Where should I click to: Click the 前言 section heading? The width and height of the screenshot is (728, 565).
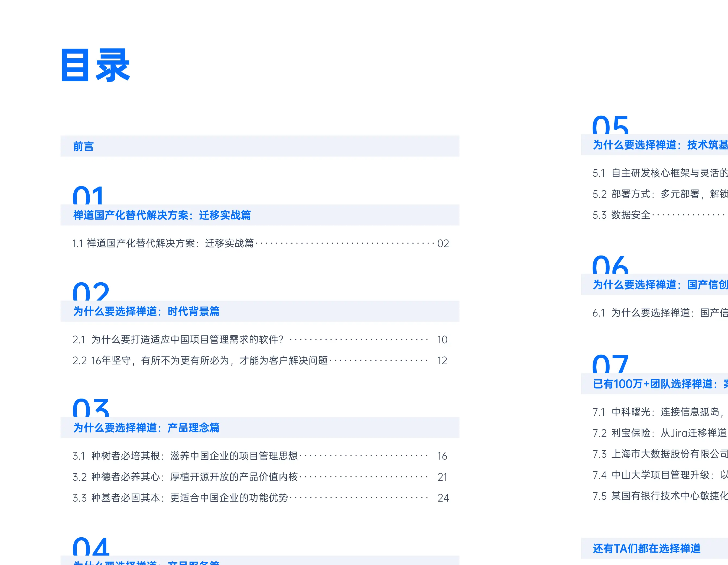83,146
